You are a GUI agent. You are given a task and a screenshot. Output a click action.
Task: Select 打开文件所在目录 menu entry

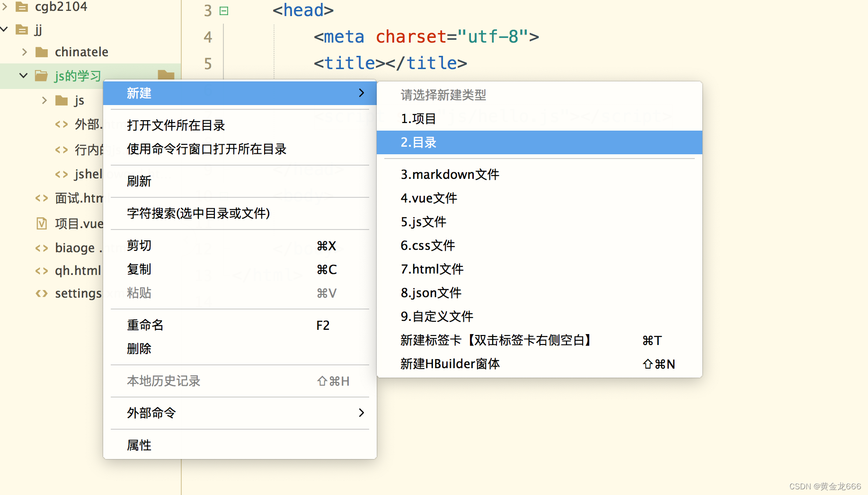(240, 125)
